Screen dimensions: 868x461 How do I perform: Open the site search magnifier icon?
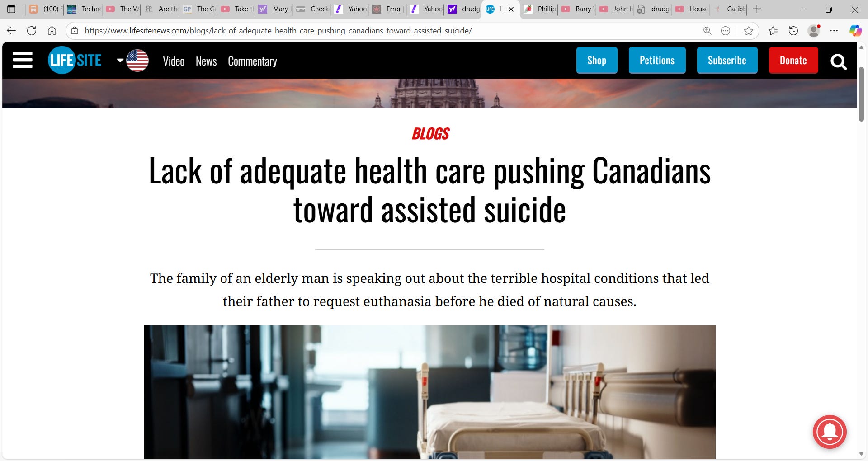(839, 61)
